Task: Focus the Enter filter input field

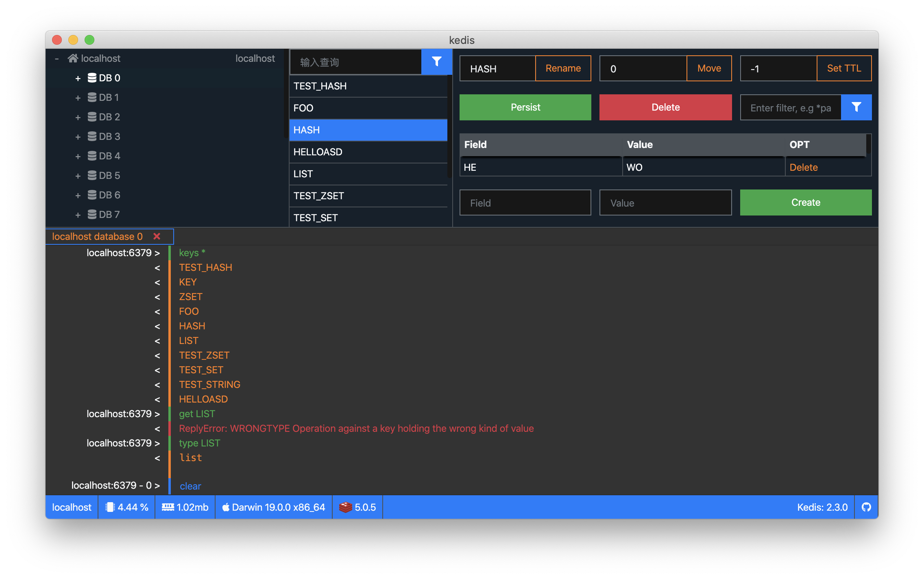Action: [x=791, y=107]
